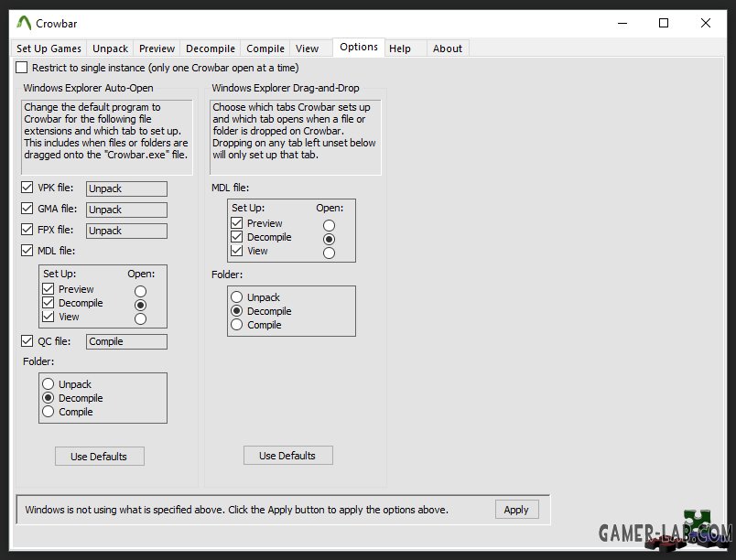Toggle Drag-and-Drop MDL View set up checkbox

tap(236, 251)
